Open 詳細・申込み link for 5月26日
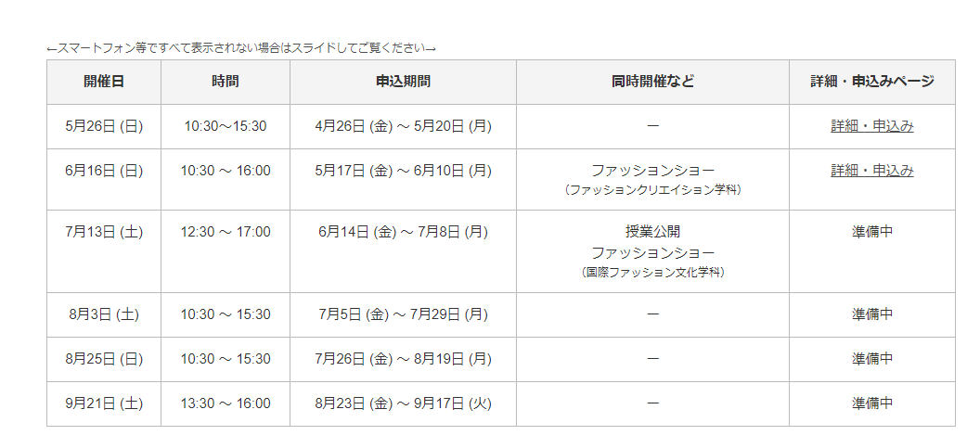The height and width of the screenshot is (448, 980). pos(871,126)
